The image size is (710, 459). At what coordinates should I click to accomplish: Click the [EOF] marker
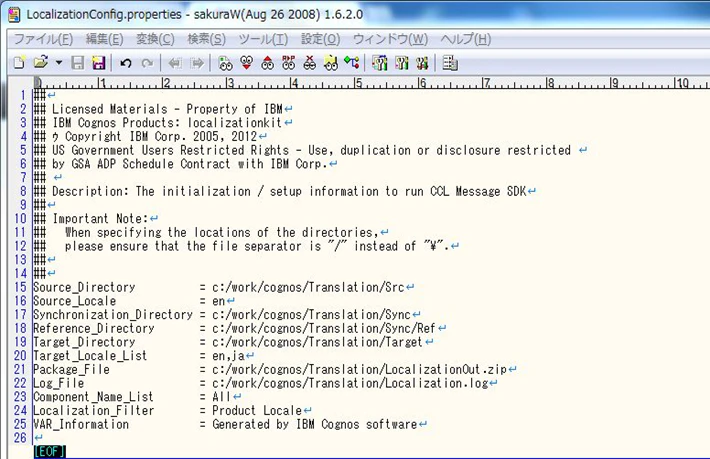point(49,451)
